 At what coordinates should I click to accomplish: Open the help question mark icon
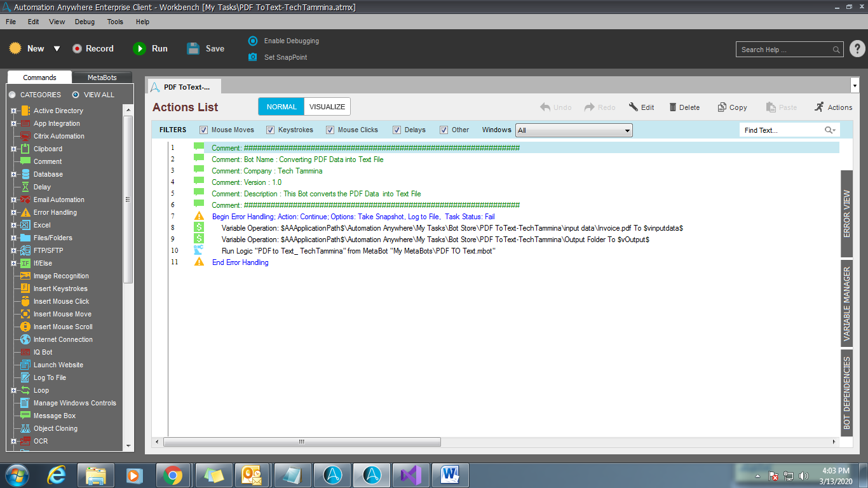pyautogui.click(x=857, y=49)
